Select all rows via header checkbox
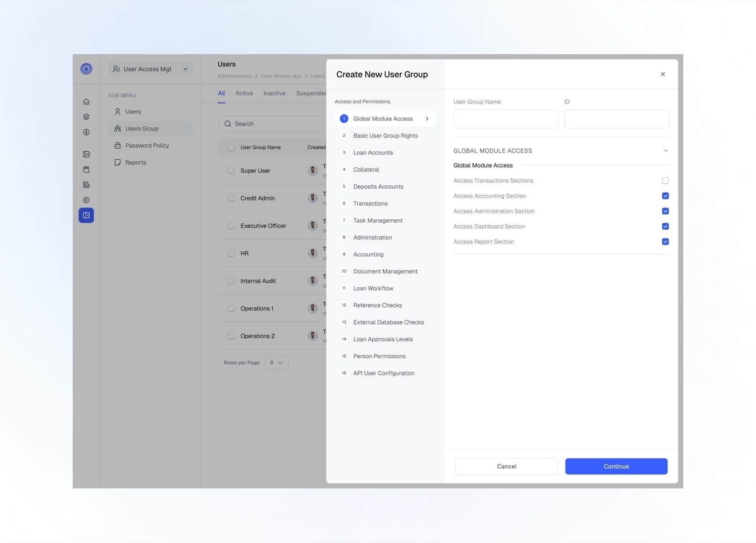 click(x=231, y=147)
